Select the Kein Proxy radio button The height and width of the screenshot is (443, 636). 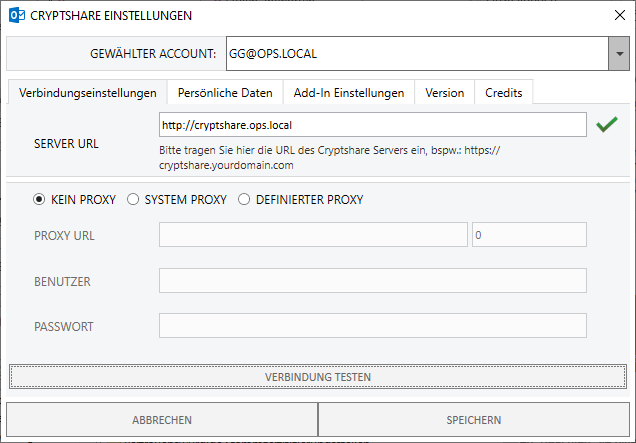[40, 199]
